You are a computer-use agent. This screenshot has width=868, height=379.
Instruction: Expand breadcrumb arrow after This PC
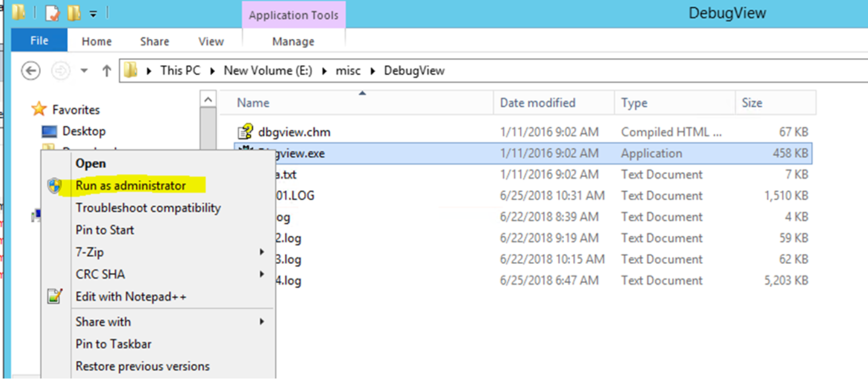point(212,71)
